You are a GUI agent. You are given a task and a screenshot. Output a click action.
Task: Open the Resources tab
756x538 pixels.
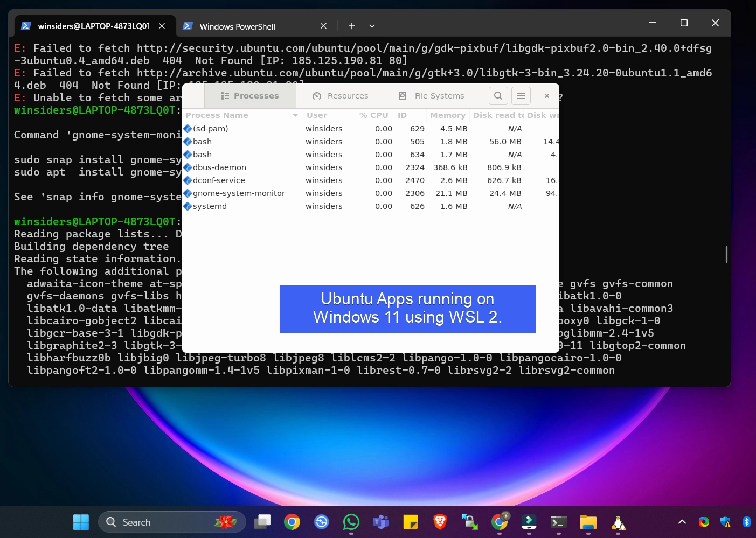(x=341, y=96)
